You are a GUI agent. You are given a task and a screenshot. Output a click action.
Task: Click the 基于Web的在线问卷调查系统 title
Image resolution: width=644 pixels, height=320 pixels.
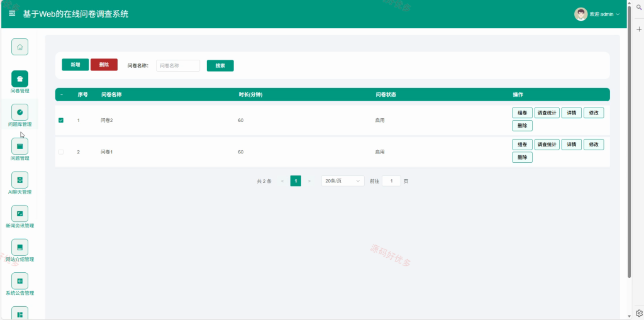coord(75,14)
